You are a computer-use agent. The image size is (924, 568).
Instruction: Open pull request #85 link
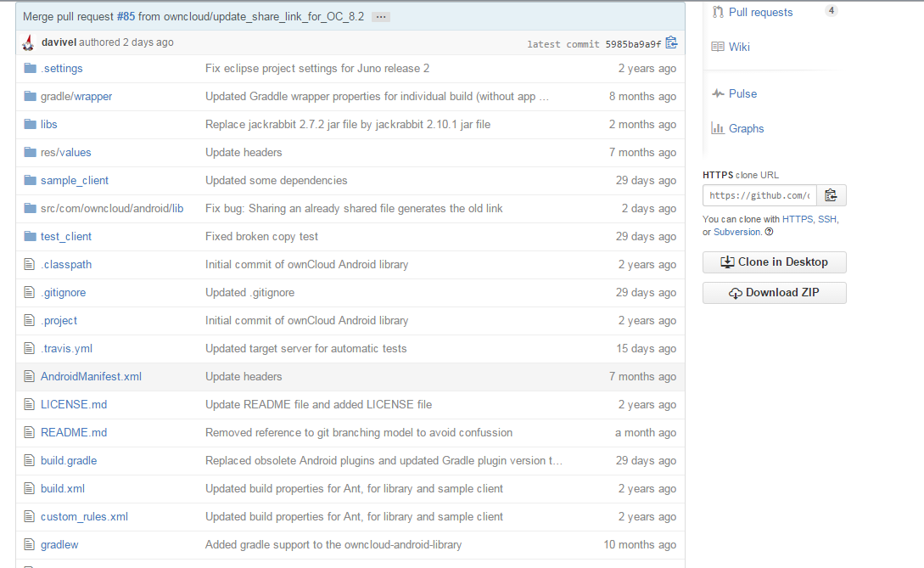click(126, 16)
